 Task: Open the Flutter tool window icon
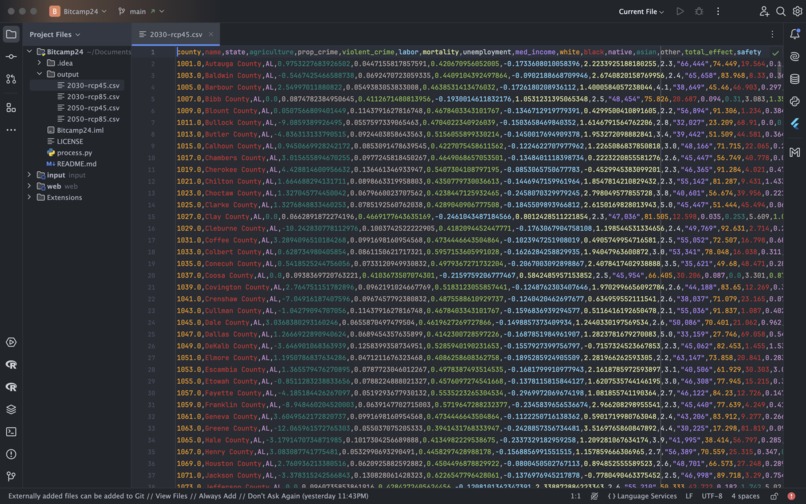point(795,123)
